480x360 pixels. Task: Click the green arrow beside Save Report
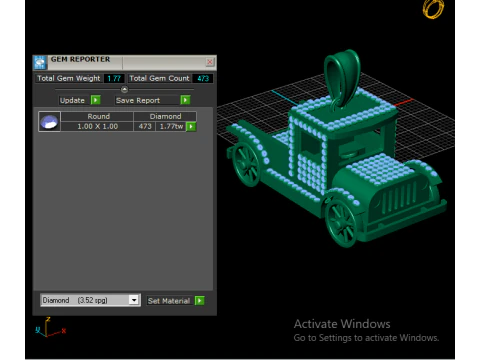[185, 100]
